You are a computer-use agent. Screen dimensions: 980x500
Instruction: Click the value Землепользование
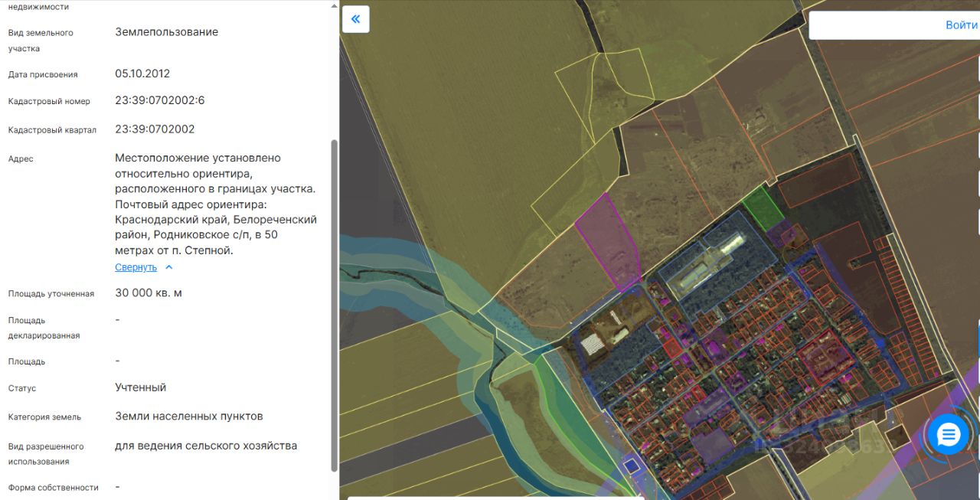(167, 32)
